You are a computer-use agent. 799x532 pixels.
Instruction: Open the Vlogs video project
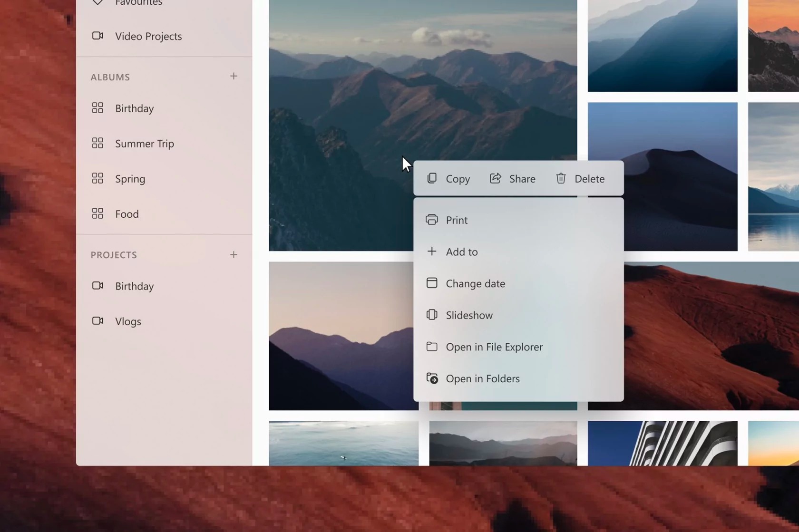click(x=128, y=321)
